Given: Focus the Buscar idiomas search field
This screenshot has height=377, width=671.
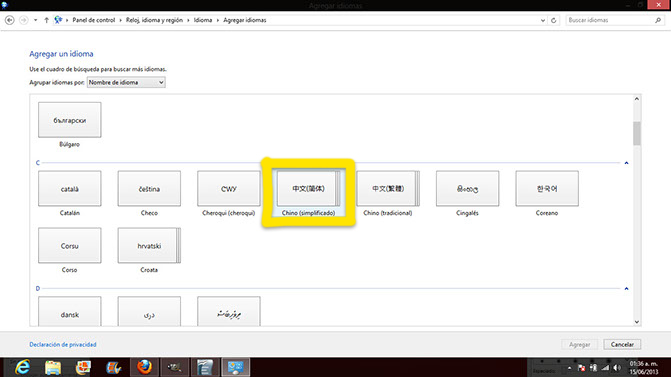Looking at the screenshot, I should pos(609,20).
